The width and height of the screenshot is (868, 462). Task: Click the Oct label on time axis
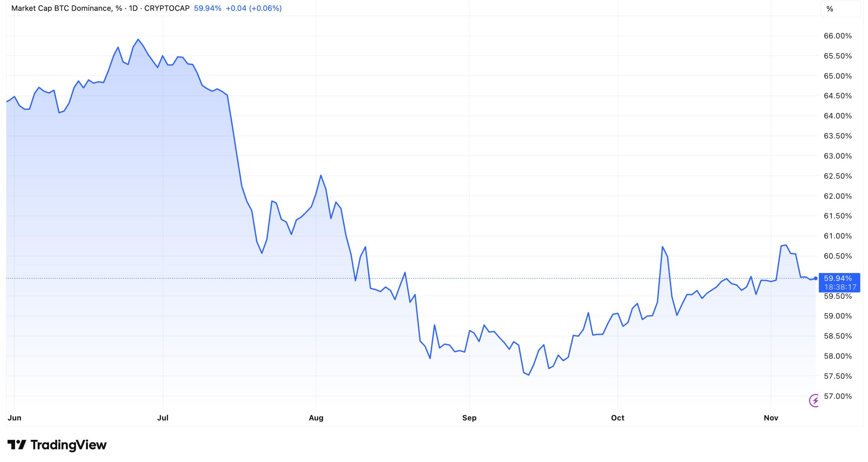[618, 418]
